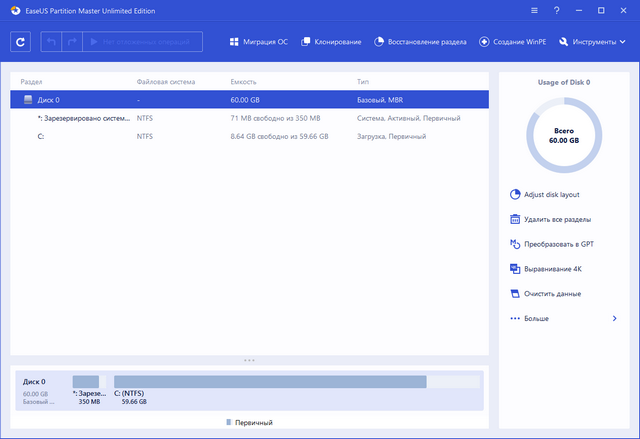The width and height of the screenshot is (640, 439).
Task: Open Восстановление раздела tool
Action: [x=421, y=42]
